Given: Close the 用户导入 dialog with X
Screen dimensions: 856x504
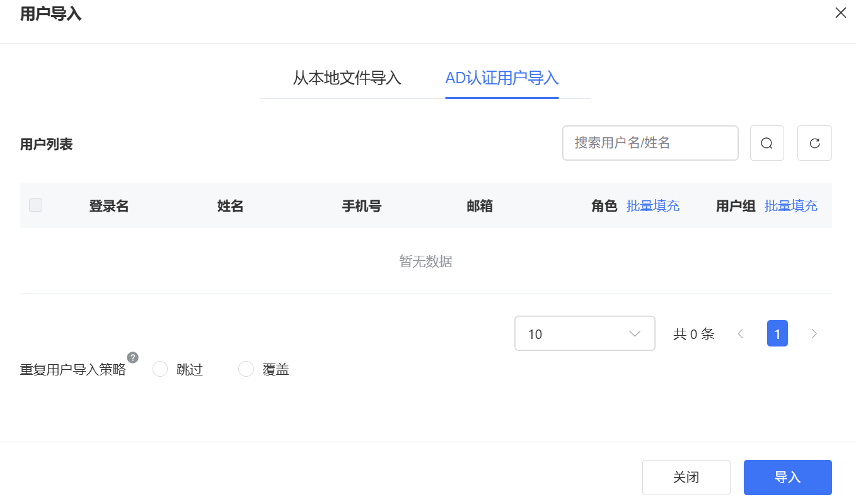Looking at the screenshot, I should pyautogui.click(x=840, y=13).
